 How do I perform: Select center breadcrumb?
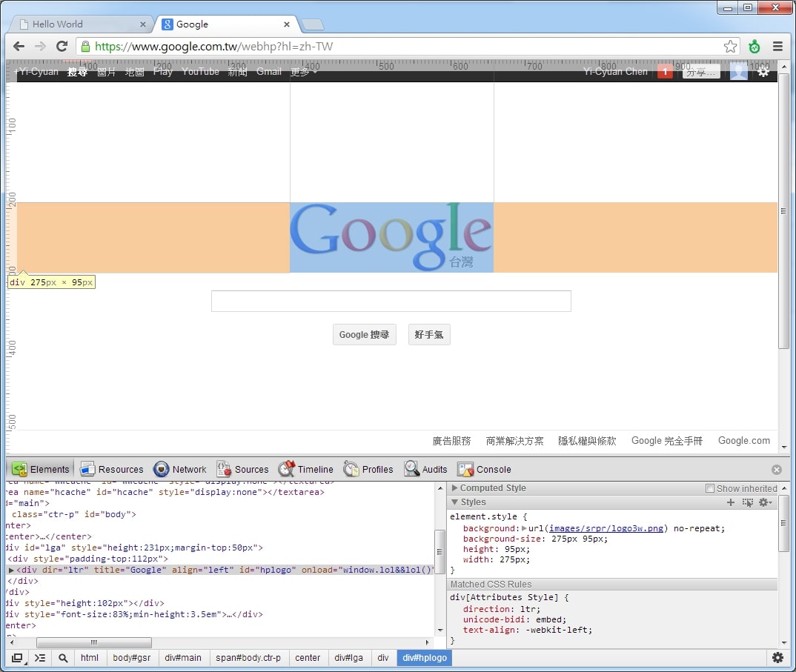308,658
